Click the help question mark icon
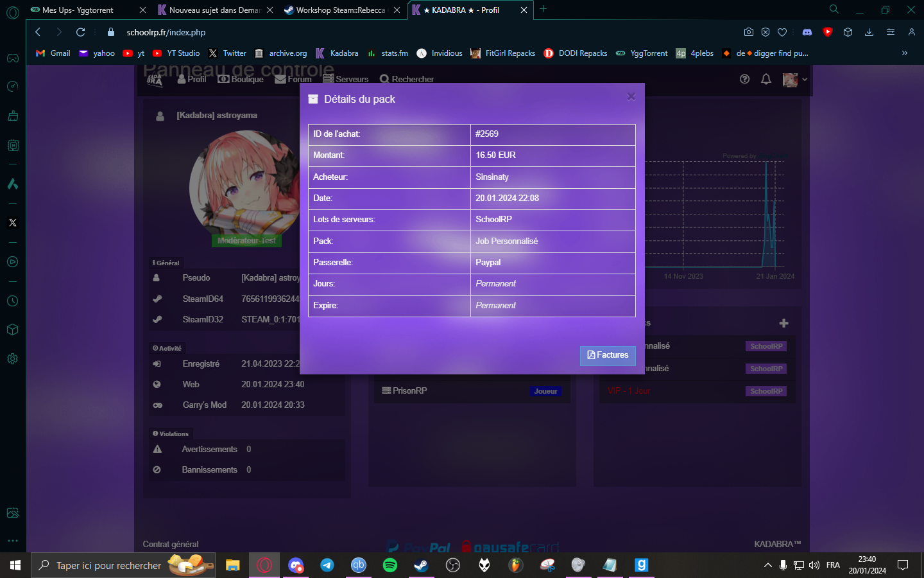 click(744, 79)
